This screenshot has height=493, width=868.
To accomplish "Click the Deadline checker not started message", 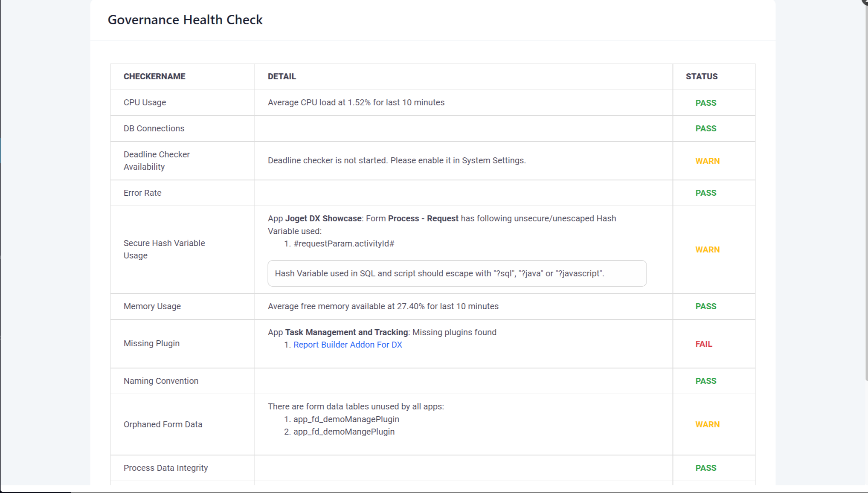I will point(396,160).
